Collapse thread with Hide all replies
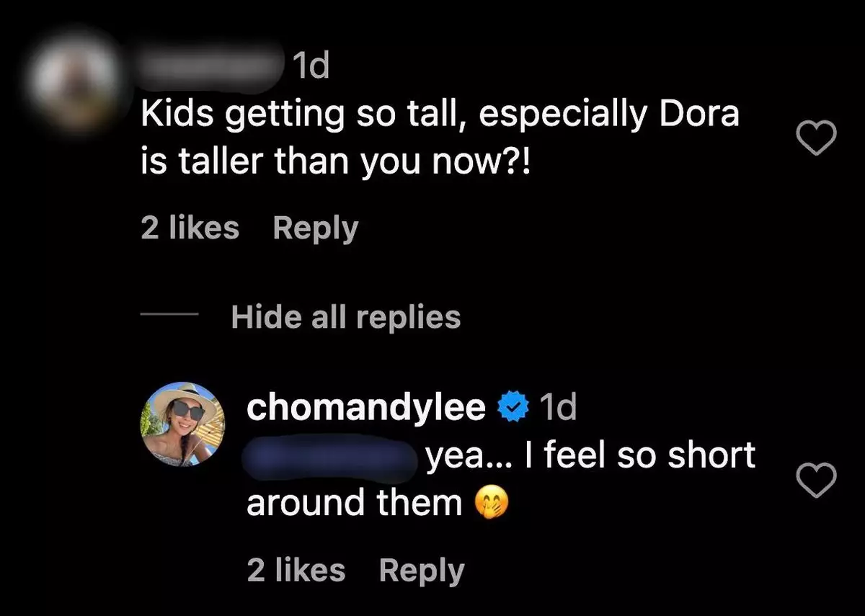865x616 pixels. pyautogui.click(x=345, y=317)
